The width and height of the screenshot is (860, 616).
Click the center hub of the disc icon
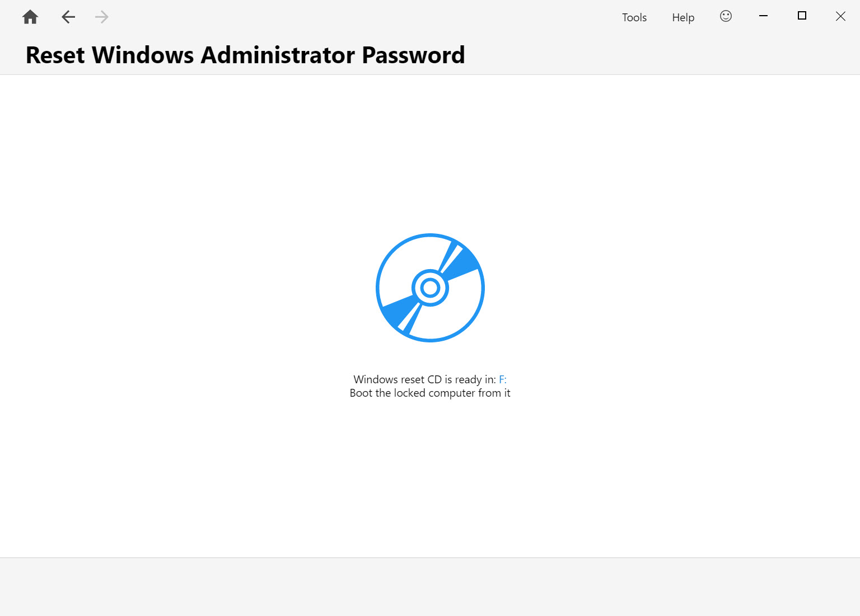429,288
